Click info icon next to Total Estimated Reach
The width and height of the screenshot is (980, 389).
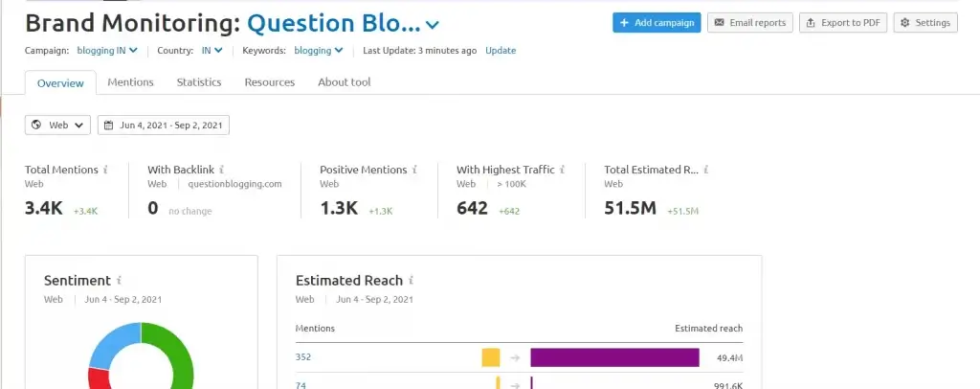[x=706, y=170]
